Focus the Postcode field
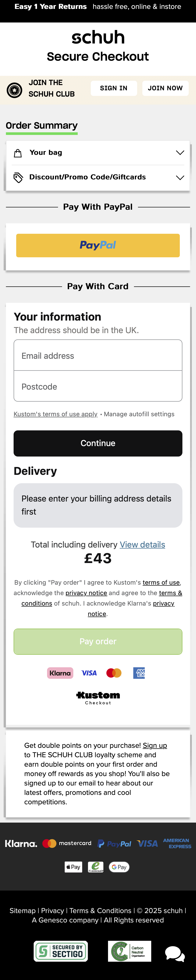196x980 pixels. pyautogui.click(x=98, y=386)
